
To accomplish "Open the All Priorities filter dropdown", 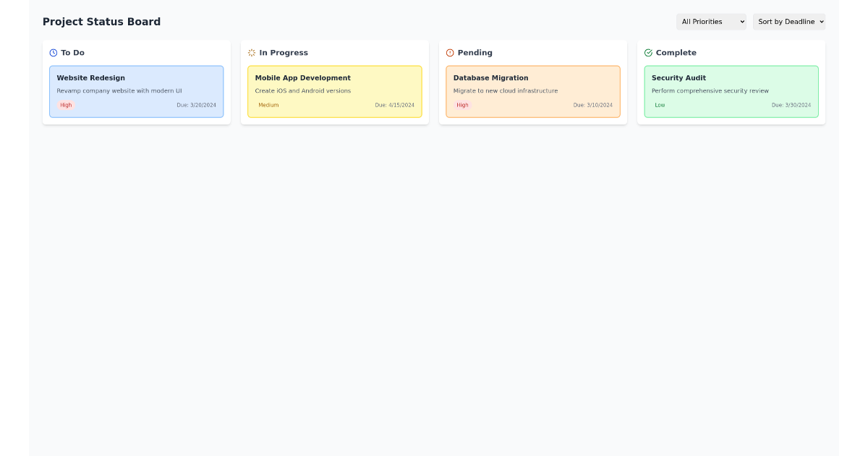I will tap(711, 22).
